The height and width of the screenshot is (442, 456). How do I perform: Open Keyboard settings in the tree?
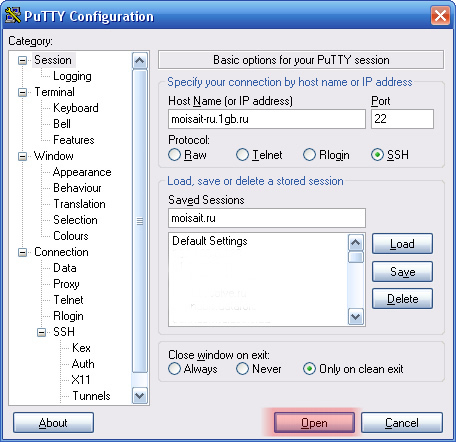point(76,108)
